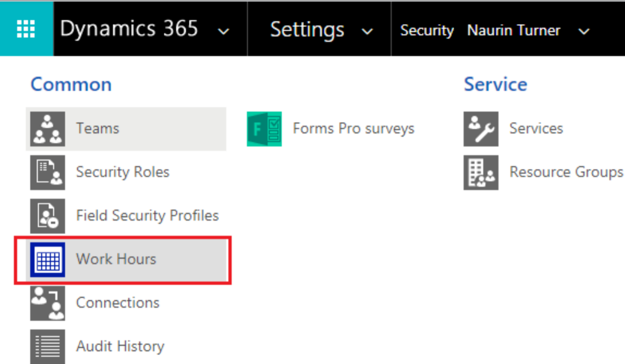Click the Connections icon
The height and width of the screenshot is (364, 625).
coord(47,303)
